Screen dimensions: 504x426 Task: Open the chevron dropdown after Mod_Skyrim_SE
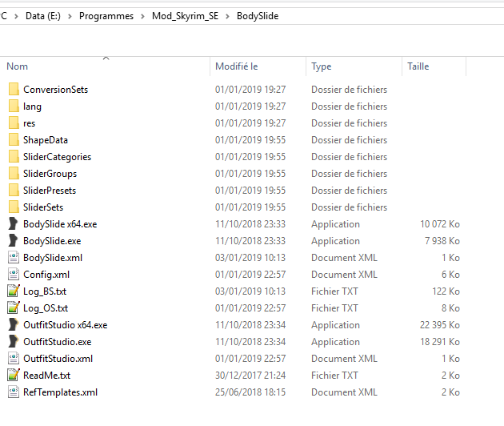pyautogui.click(x=228, y=16)
